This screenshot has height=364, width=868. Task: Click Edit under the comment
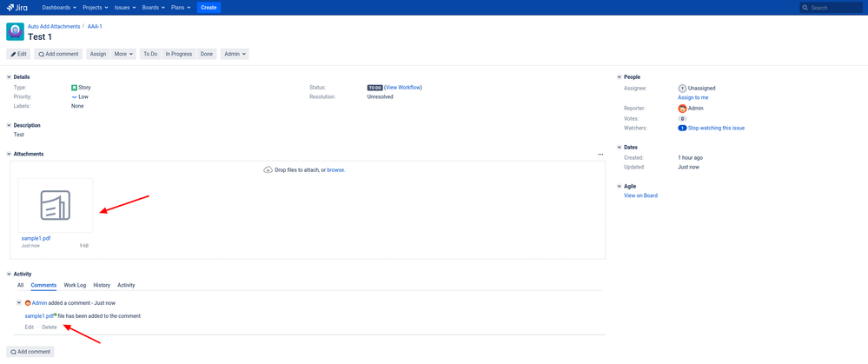(30, 328)
